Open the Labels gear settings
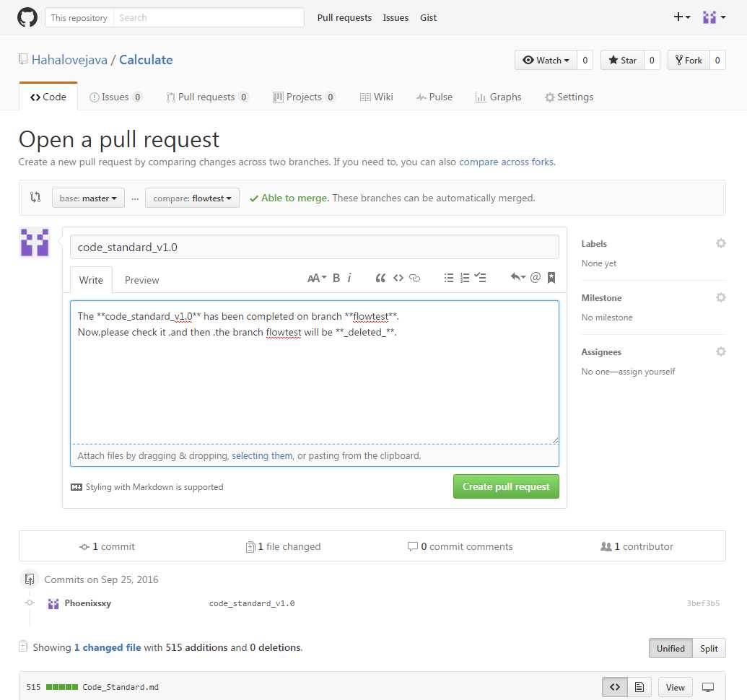 click(721, 243)
